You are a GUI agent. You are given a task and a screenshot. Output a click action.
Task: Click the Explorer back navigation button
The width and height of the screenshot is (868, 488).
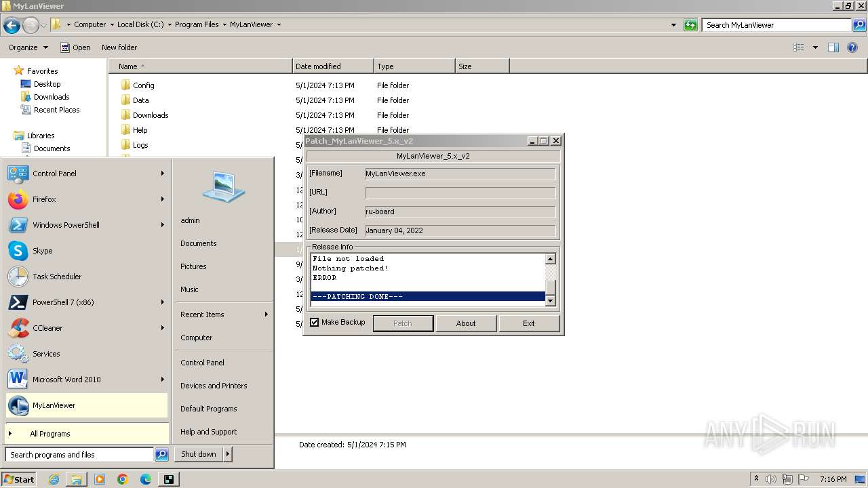(12, 25)
